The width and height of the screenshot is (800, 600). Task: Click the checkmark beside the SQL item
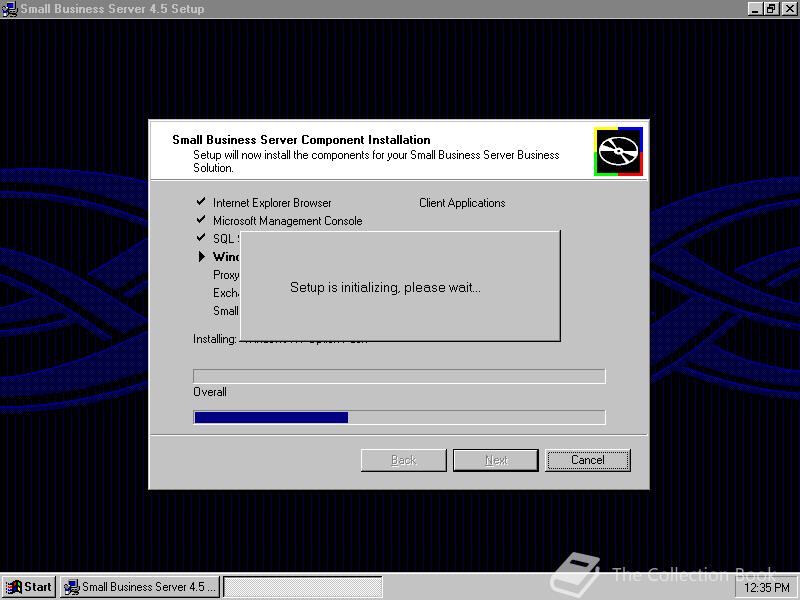tap(201, 237)
